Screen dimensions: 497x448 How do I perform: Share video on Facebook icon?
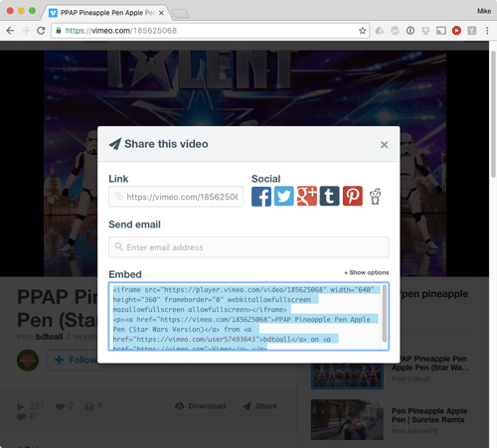click(261, 197)
